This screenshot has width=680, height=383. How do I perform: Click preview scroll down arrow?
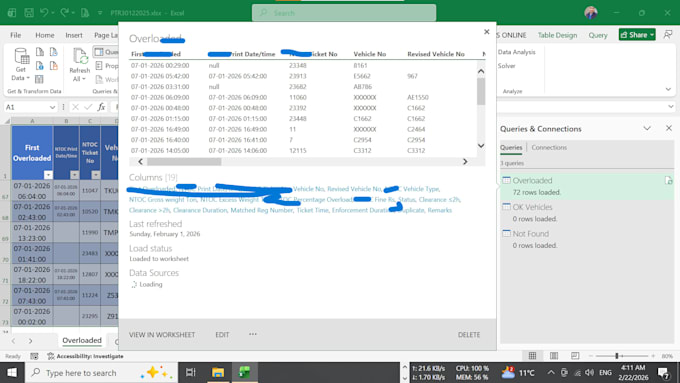click(x=481, y=146)
